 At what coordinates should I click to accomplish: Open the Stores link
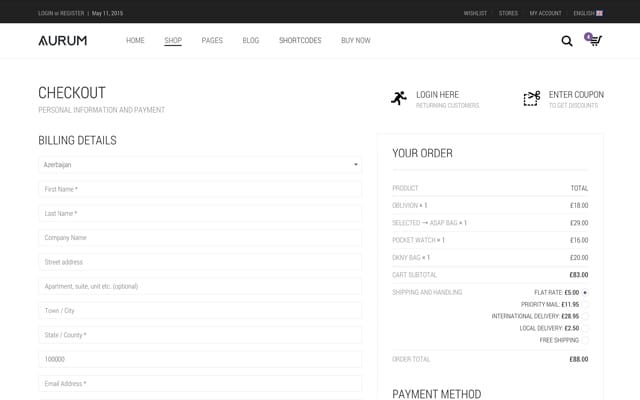(x=508, y=13)
